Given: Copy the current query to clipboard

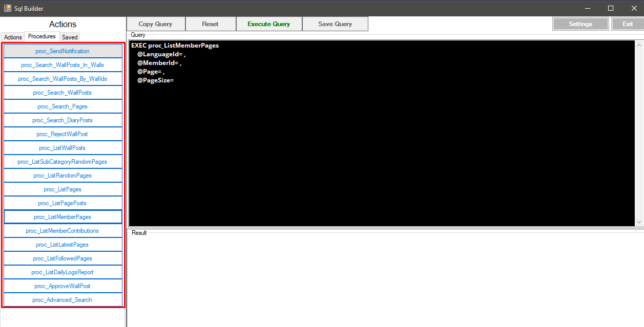Looking at the screenshot, I should pos(155,24).
